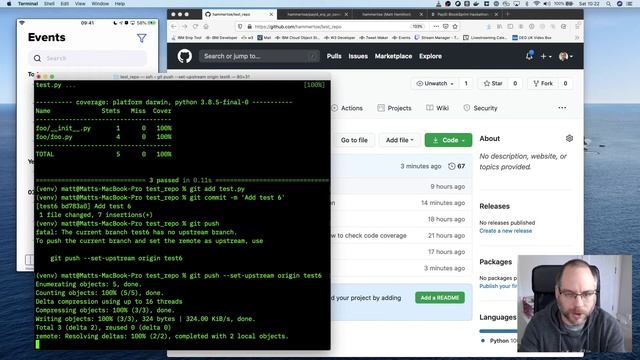Open the Terminal menu in menu bar

(28, 3)
